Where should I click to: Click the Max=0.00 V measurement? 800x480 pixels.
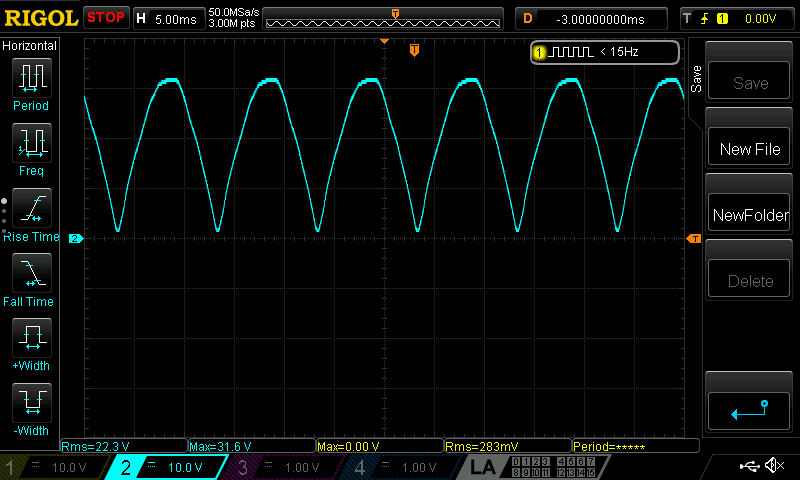[x=380, y=446]
